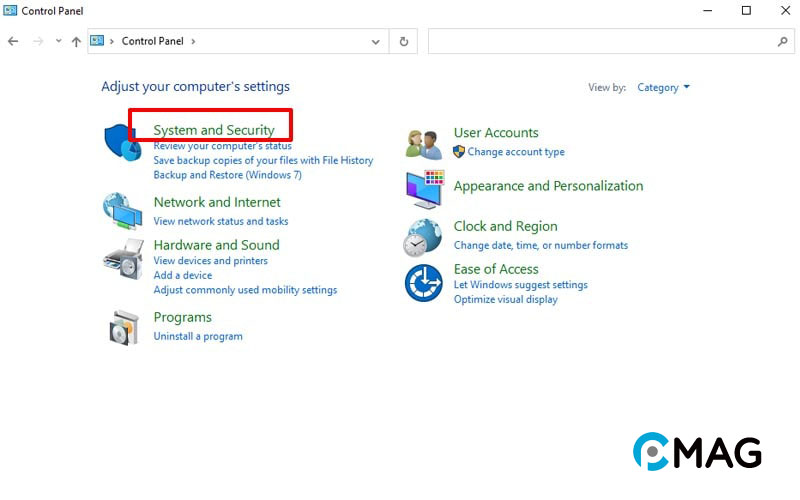Open the recent locations dropdown arrow

[x=59, y=42]
